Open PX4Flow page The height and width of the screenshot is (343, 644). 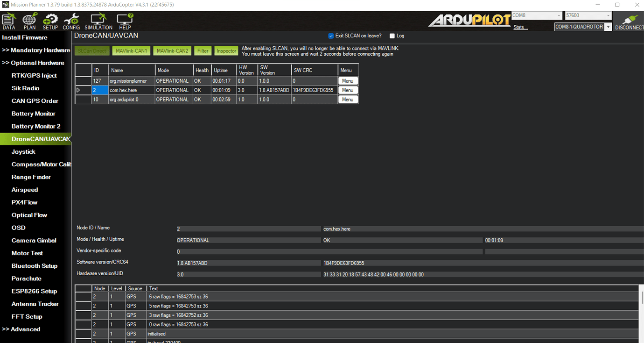point(24,202)
